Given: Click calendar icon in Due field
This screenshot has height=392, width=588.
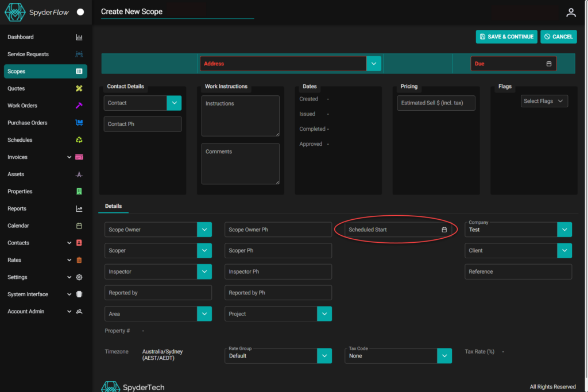Looking at the screenshot, I should click(x=548, y=64).
